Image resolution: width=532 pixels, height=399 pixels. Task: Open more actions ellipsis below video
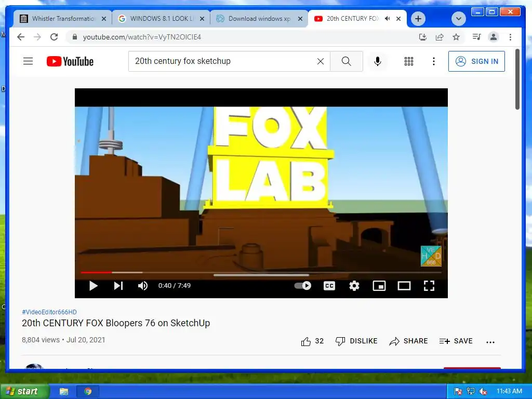pyautogui.click(x=490, y=342)
